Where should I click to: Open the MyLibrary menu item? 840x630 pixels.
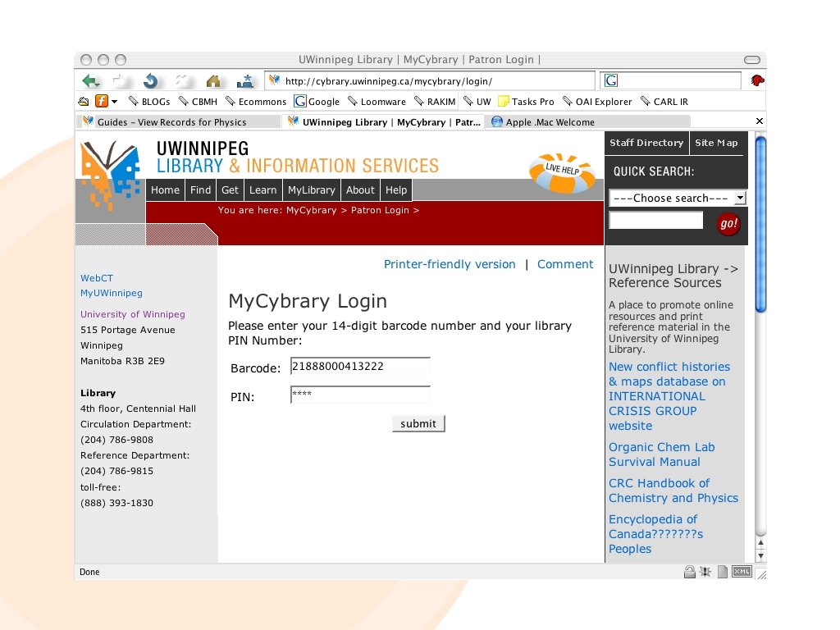point(311,190)
